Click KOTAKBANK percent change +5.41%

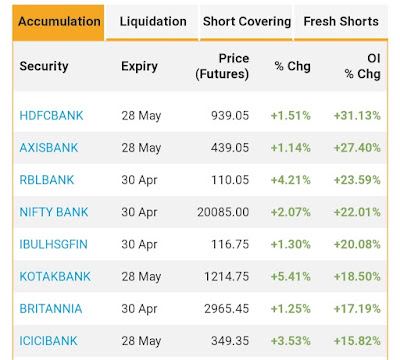point(291,276)
